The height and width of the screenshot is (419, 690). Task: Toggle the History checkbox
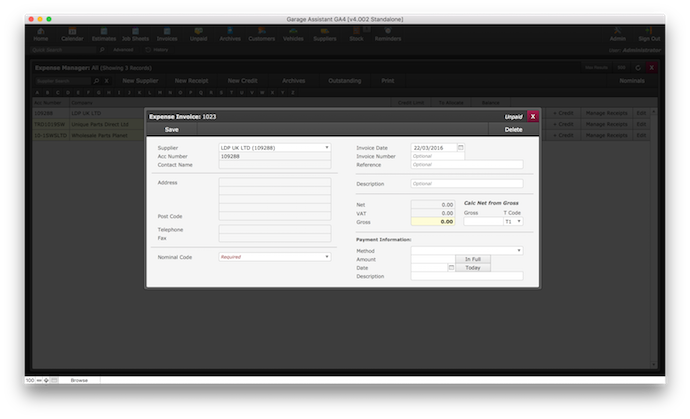tap(148, 48)
